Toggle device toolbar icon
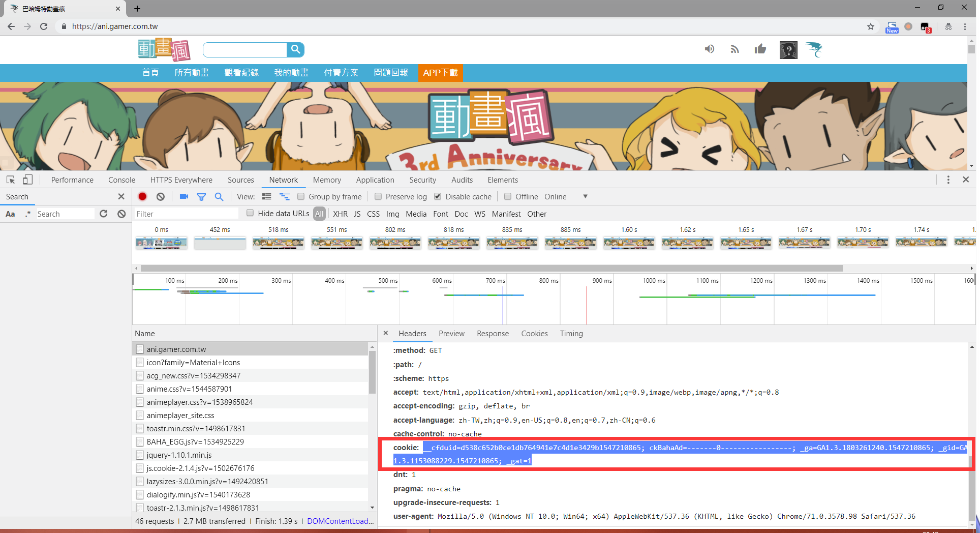This screenshot has height=533, width=980. 27,180
